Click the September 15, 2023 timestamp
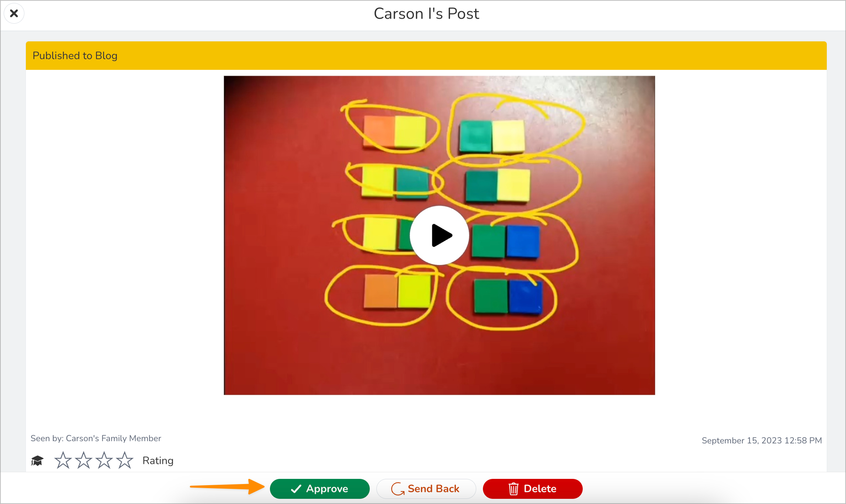 762,440
